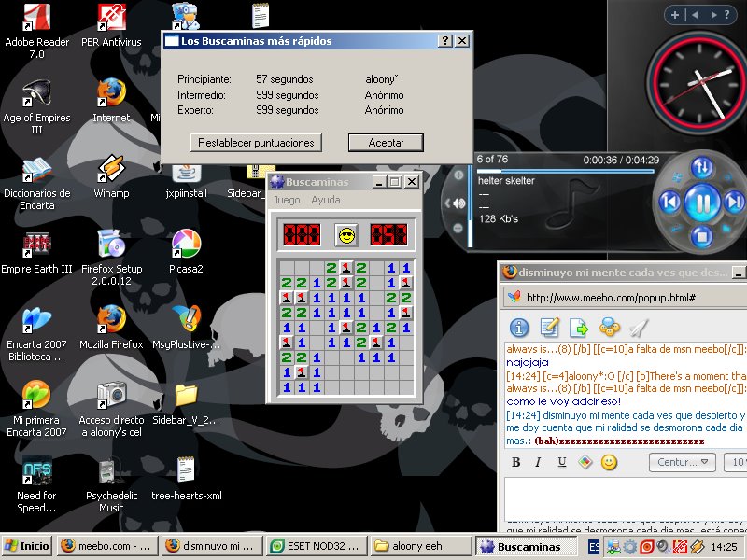This screenshot has height=560, width=747.
Task: Toggle bold formatting in meebo chat
Action: pyautogui.click(x=516, y=462)
